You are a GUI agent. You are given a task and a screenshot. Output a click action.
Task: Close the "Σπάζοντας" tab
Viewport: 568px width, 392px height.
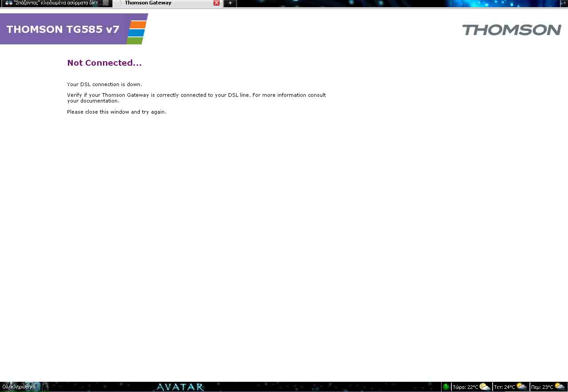106,3
